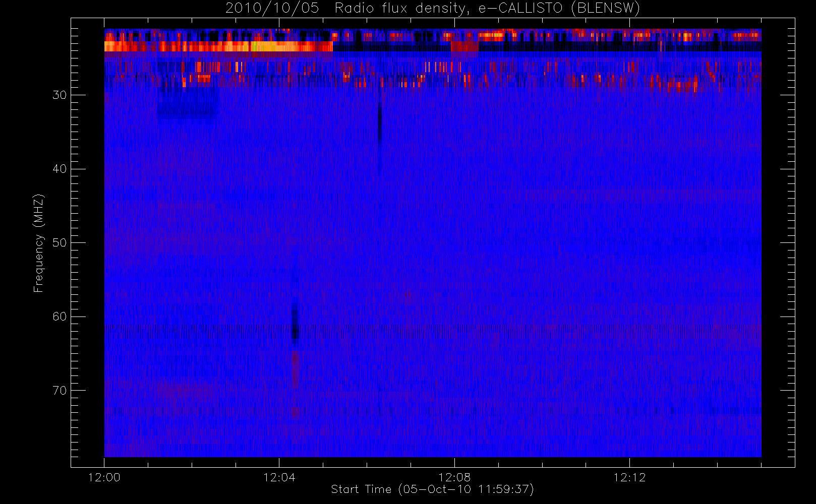Click the 50 frequency tick label
This screenshot has width=816, height=504.
coord(60,243)
